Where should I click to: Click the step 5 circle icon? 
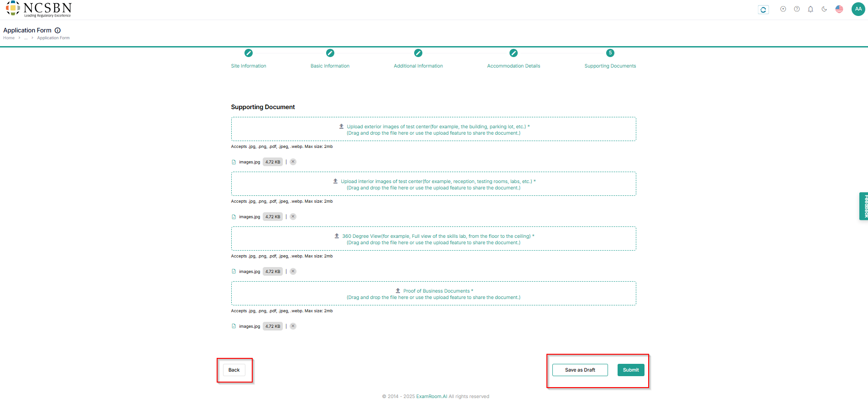pos(610,53)
